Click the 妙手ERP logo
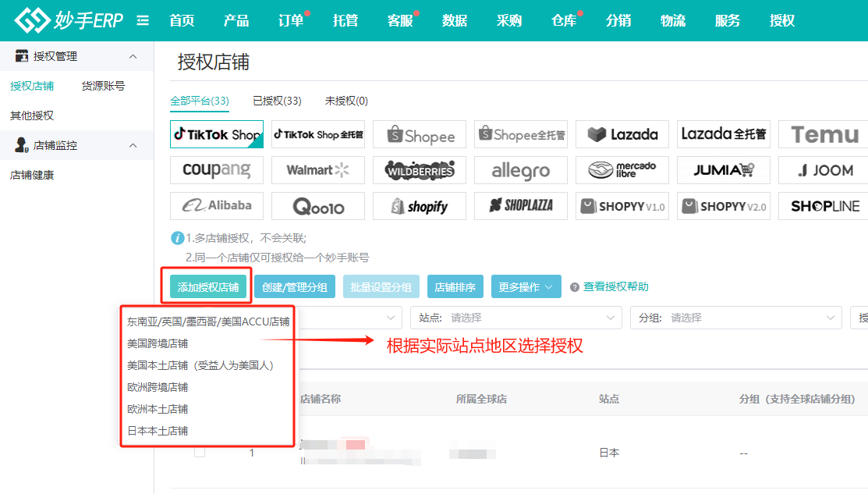Image resolution: width=868 pixels, height=494 pixels. point(69,20)
